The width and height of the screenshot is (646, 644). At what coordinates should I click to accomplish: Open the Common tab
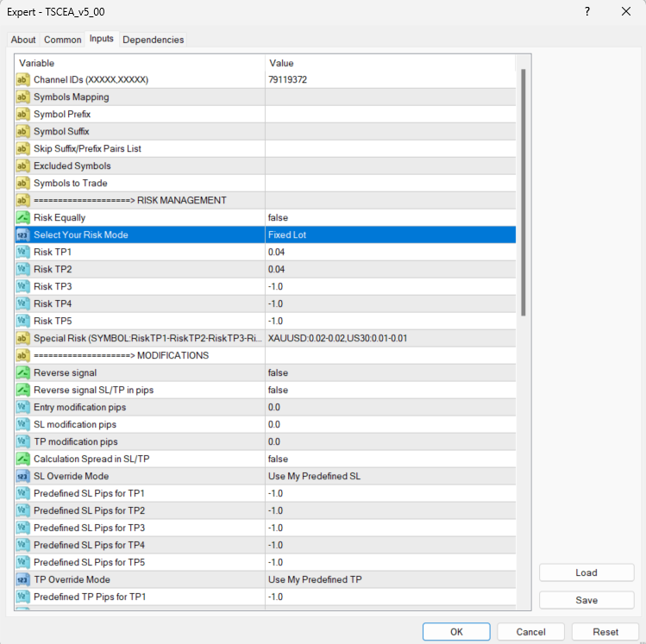(63, 40)
